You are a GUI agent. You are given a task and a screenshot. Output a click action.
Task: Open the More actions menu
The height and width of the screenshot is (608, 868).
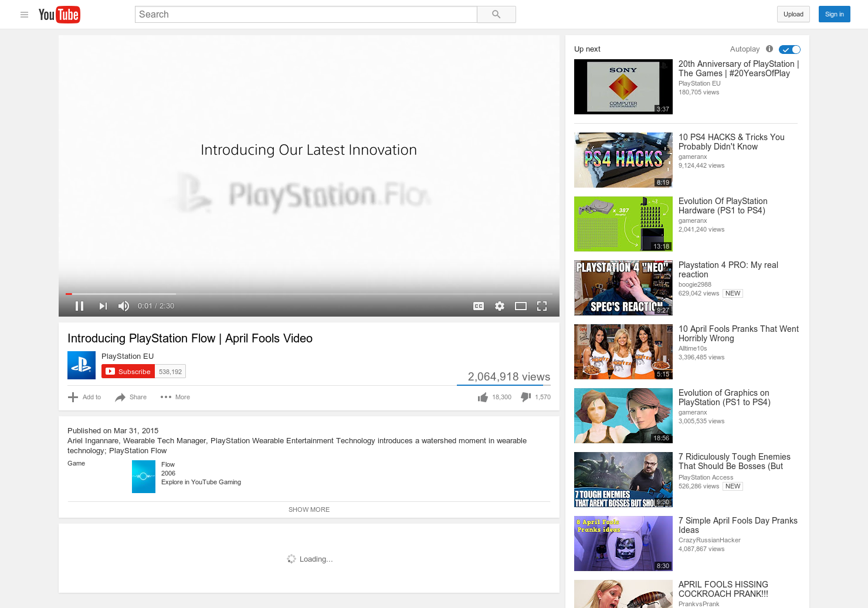[x=175, y=398]
